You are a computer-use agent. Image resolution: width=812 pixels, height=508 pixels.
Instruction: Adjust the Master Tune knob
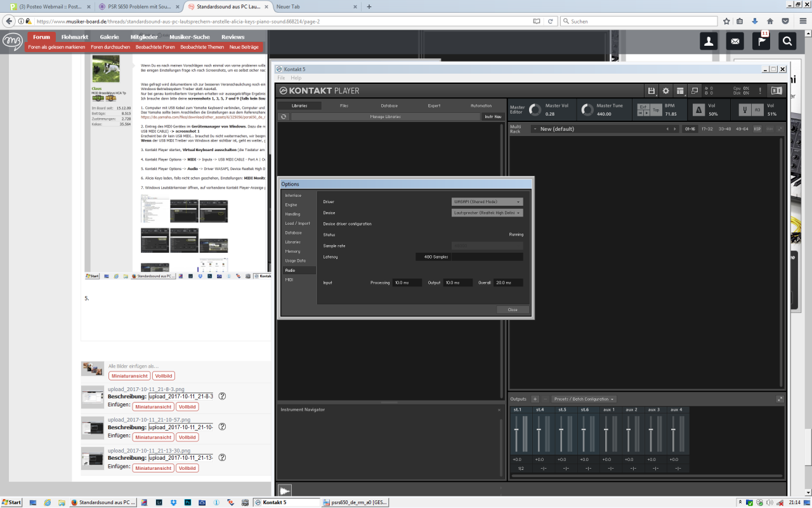click(587, 110)
